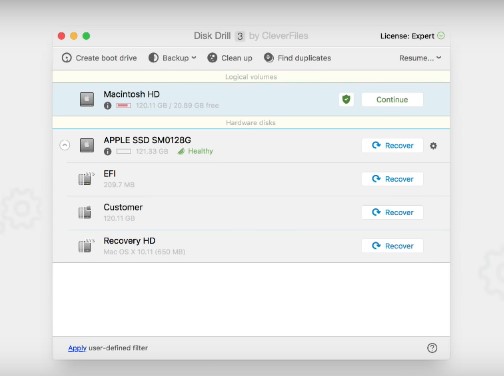
Task: Click the License: Expert status icon
Action: click(x=441, y=36)
